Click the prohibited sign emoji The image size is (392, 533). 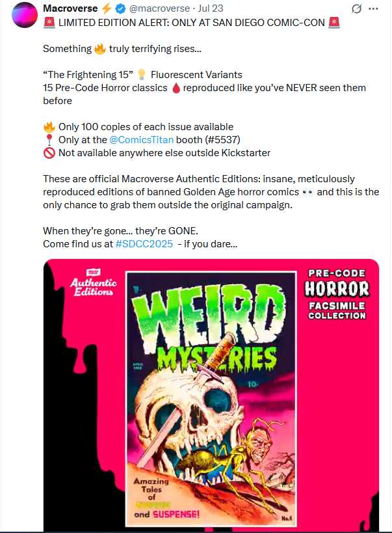(49, 154)
